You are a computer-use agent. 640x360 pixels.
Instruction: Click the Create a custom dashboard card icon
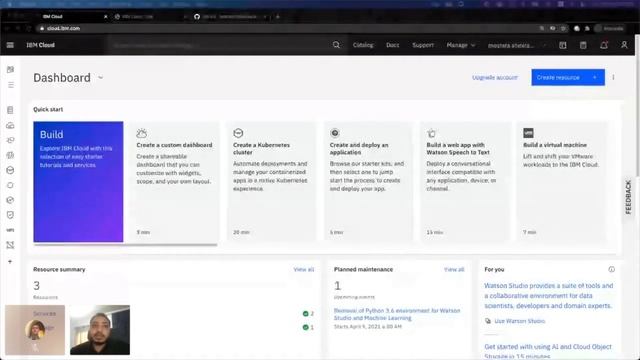[x=142, y=133]
